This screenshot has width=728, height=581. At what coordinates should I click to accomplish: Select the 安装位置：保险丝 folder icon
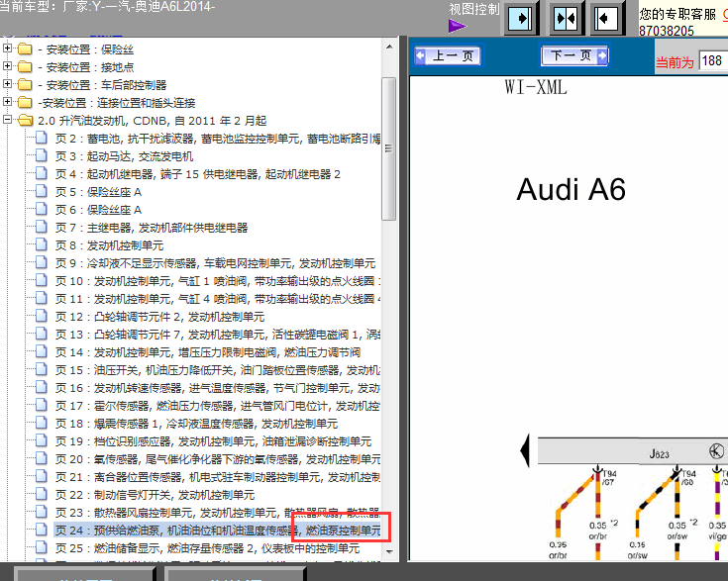25,49
